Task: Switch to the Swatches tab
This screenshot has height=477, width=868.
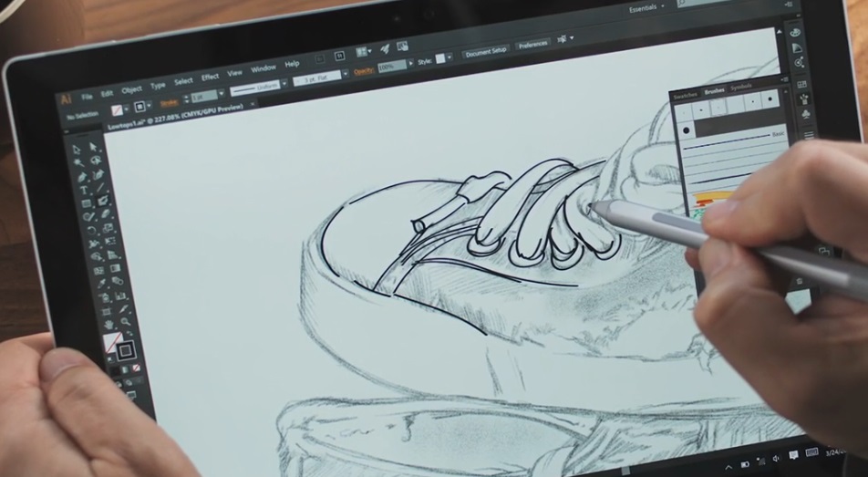Action: tap(685, 95)
